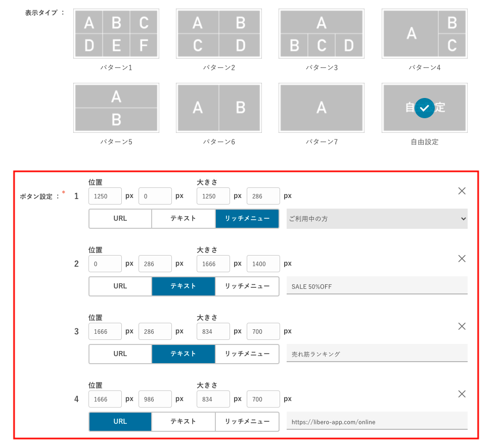Switch button 1 to URL type
This screenshot has width=501, height=448.
120,219
